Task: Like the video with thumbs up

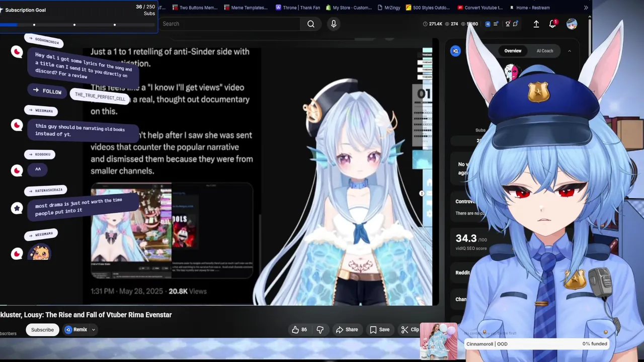Action: 299,330
